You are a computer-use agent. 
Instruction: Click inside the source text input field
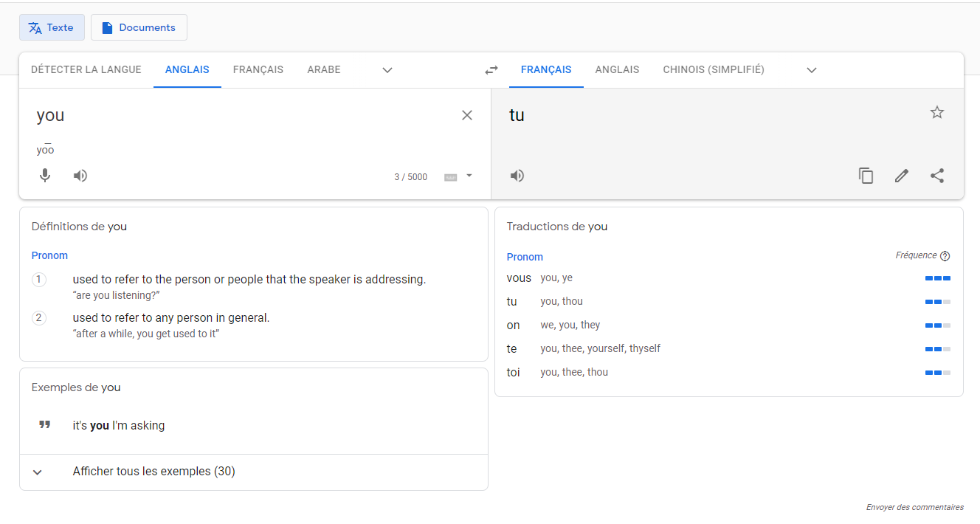[244, 115]
